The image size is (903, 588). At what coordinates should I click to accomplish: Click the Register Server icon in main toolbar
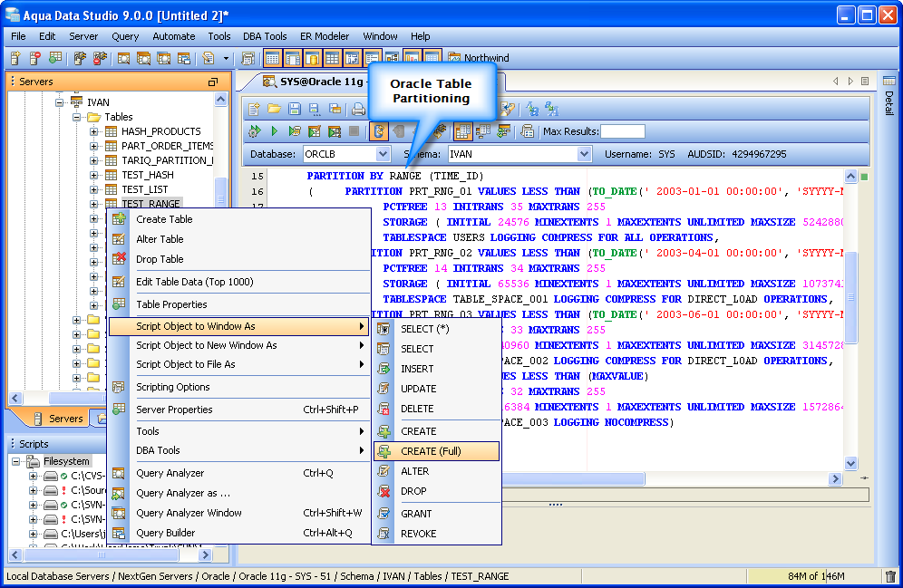(15, 58)
